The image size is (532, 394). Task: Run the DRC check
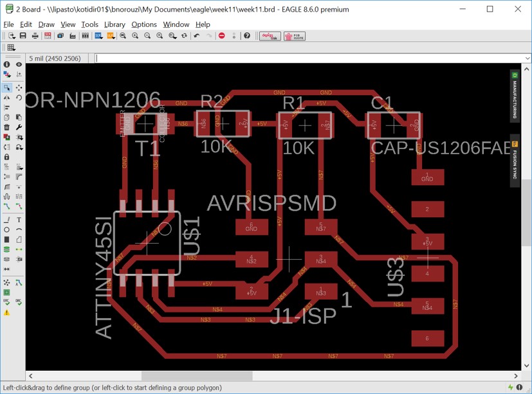(19, 302)
